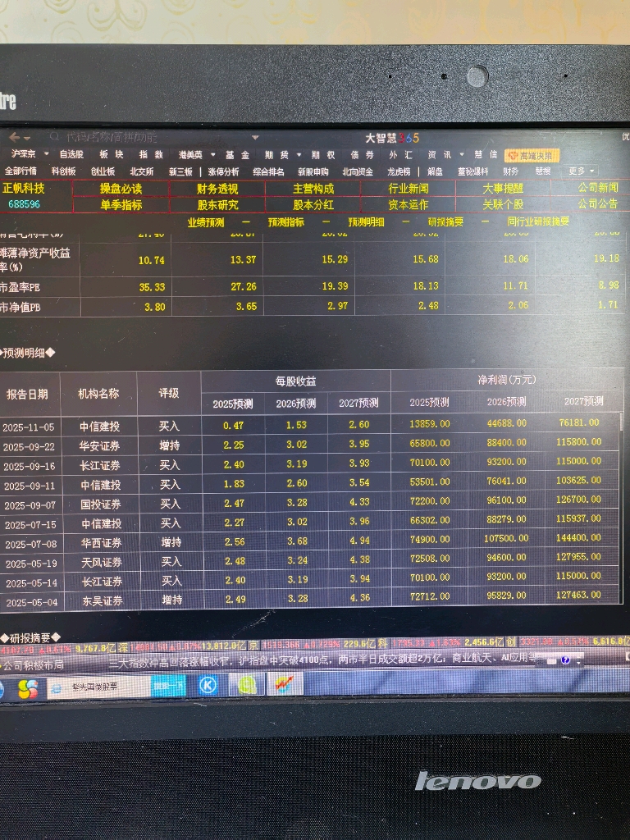Open the 单季指标 section
The height and width of the screenshot is (840, 630).
[x=121, y=204]
